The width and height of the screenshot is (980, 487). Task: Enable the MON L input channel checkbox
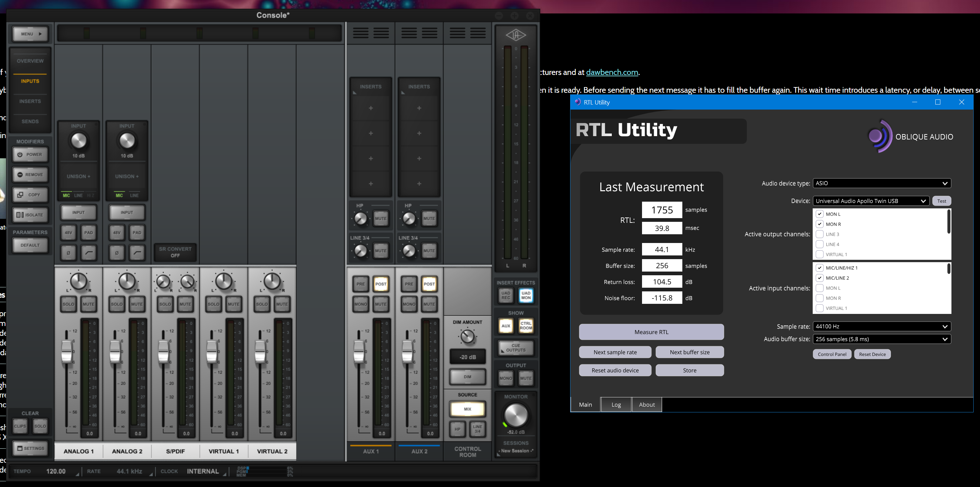coord(819,288)
